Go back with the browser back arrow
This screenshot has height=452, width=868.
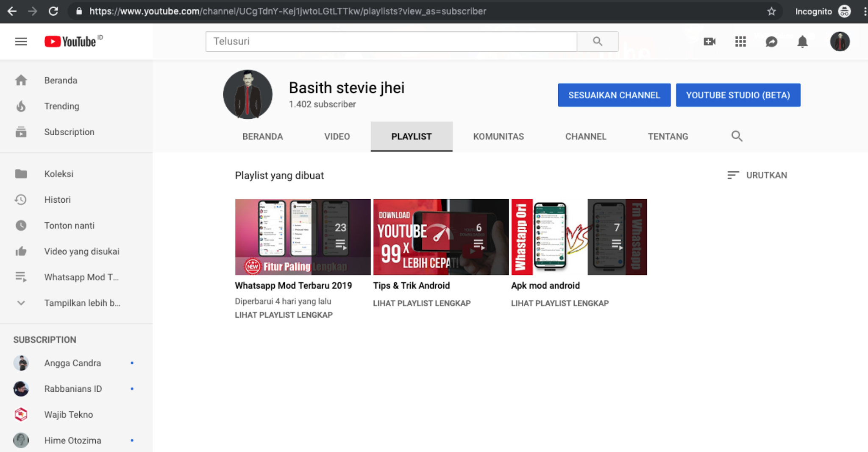[x=12, y=11]
